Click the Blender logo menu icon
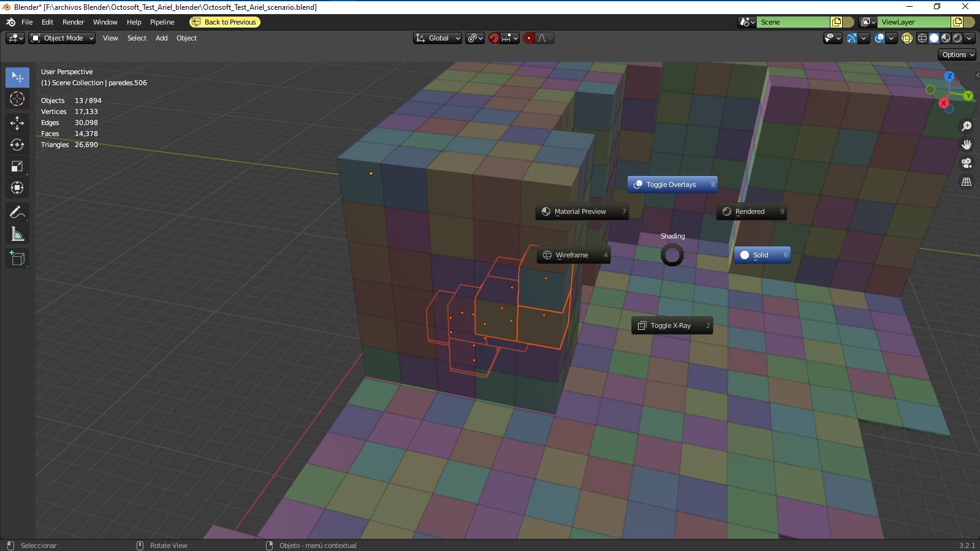980x551 pixels. click(10, 22)
